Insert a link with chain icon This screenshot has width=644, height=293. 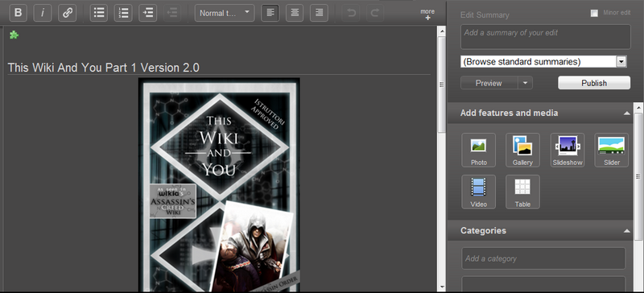tap(67, 13)
